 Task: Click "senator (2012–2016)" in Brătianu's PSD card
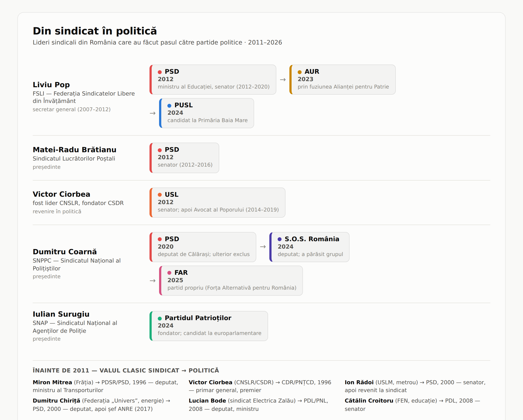(185, 165)
